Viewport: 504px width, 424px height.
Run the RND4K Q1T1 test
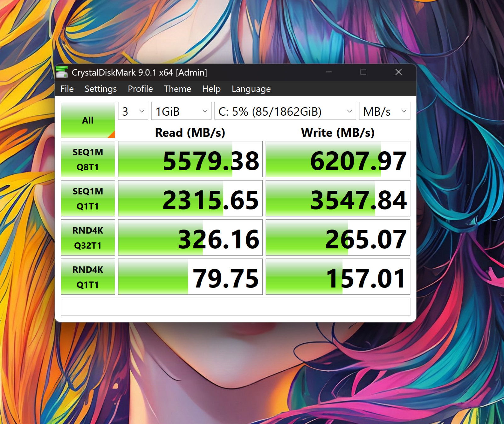(x=88, y=277)
